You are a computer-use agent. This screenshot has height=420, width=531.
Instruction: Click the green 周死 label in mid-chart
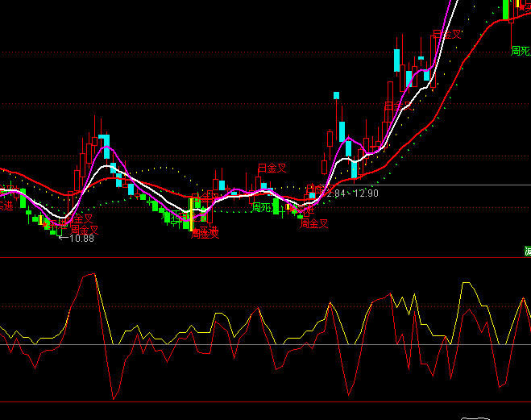click(x=261, y=207)
